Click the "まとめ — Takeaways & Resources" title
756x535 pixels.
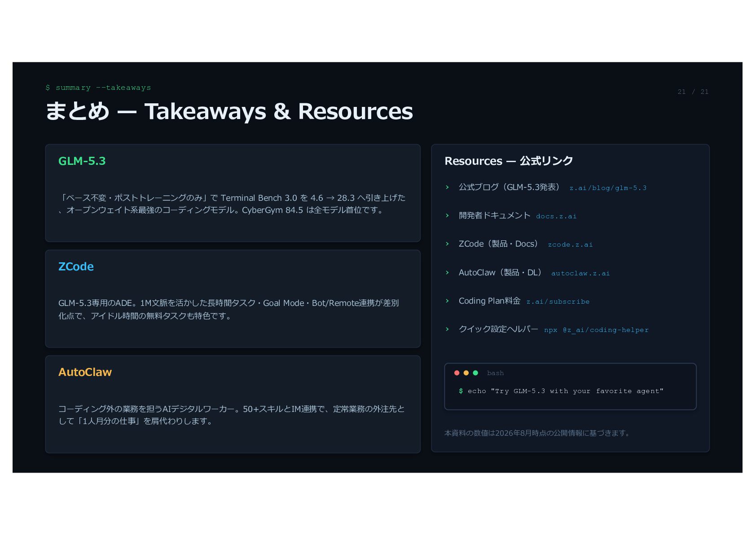coord(229,111)
